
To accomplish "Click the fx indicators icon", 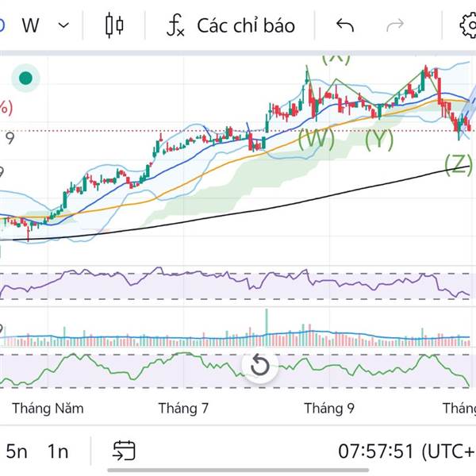I will [x=175, y=25].
